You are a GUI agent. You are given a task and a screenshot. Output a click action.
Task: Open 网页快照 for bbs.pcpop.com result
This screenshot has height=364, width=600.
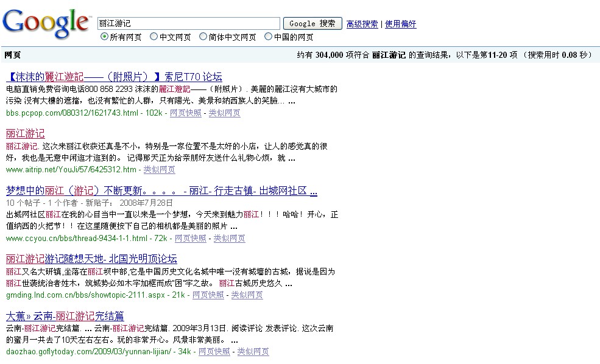tap(186, 113)
